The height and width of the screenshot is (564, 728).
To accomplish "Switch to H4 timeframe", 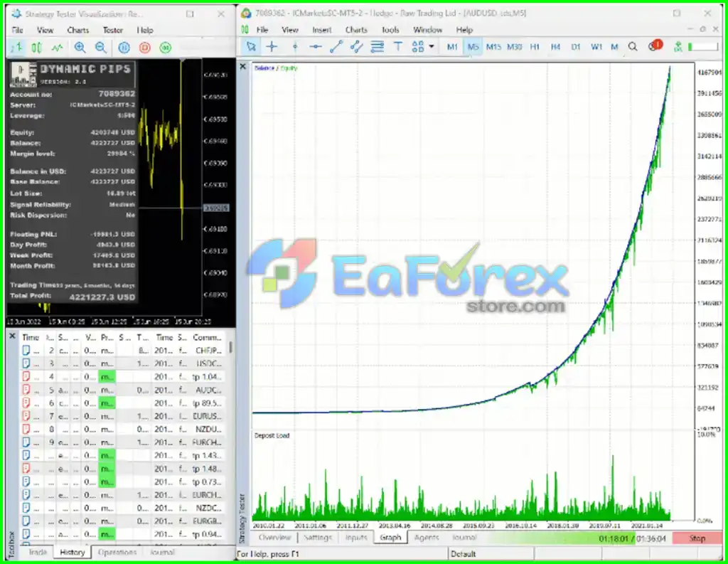I will coord(555,47).
